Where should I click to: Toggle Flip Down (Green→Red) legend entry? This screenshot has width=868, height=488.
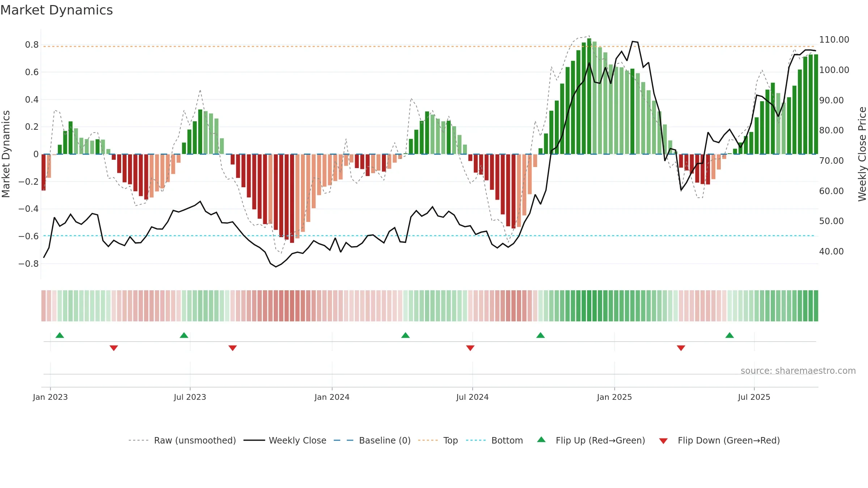point(719,440)
